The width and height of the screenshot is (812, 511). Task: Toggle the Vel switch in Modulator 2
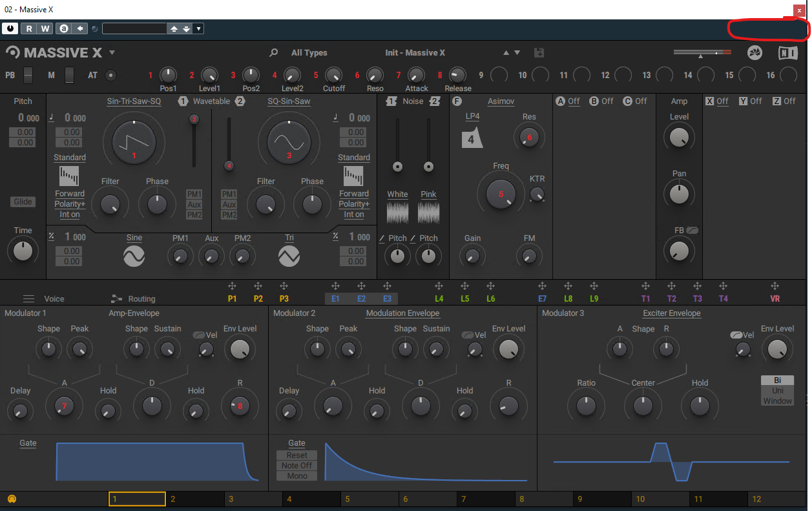tap(467, 335)
